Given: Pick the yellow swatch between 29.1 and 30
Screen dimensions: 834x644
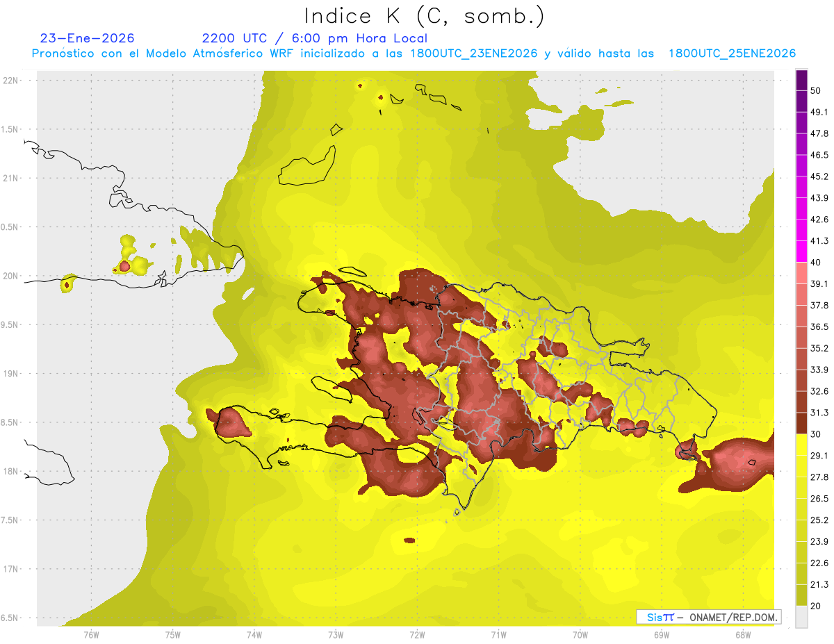Looking at the screenshot, I should coord(801,445).
